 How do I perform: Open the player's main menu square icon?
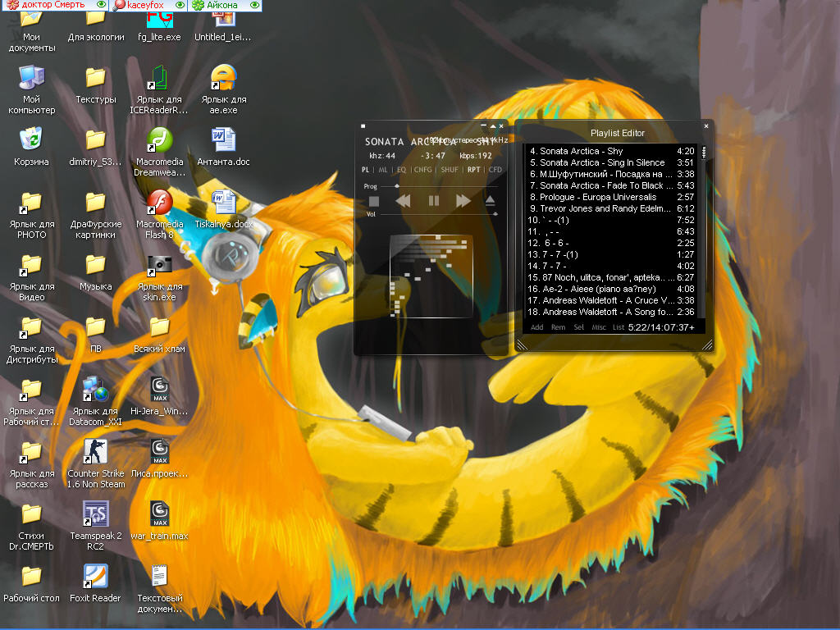363,126
